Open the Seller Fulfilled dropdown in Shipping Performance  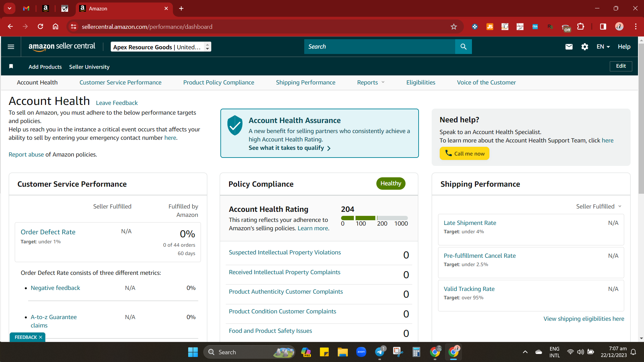599,206
